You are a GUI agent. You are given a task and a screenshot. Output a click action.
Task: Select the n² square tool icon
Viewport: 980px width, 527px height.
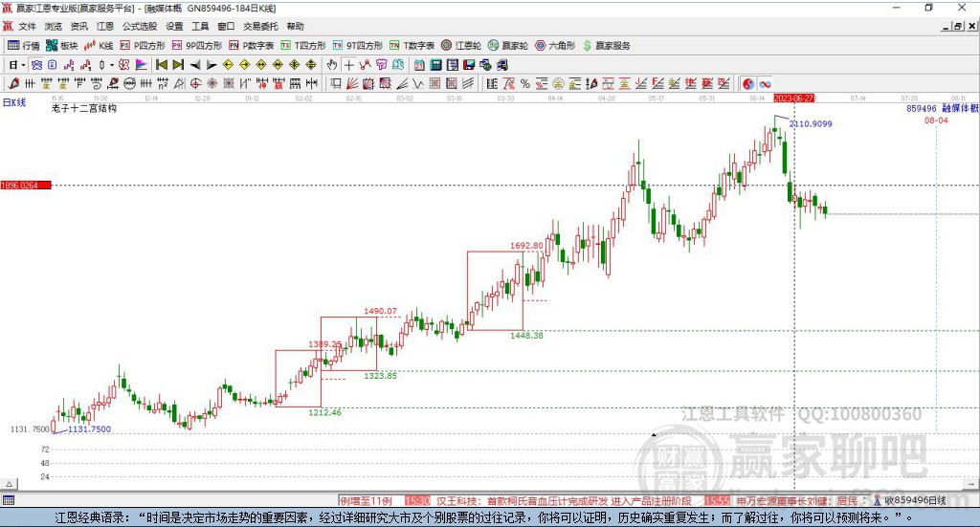(x=163, y=83)
